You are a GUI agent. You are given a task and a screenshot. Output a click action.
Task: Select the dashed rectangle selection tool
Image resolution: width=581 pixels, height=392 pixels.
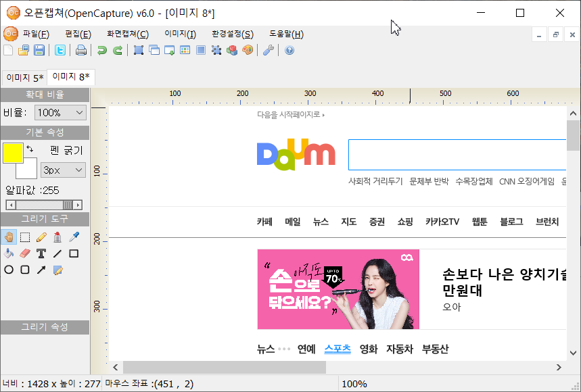[25, 237]
